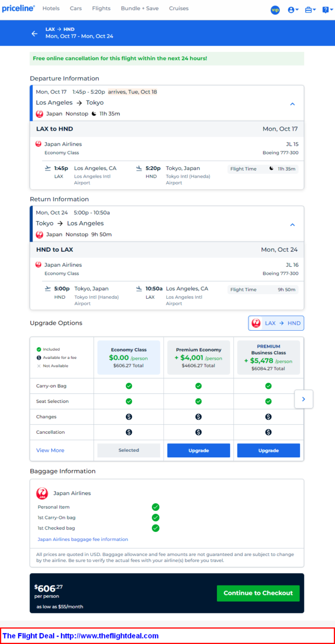Click Japan Airlines logo in departure summary
The height and width of the screenshot is (644, 335).
[39, 114]
